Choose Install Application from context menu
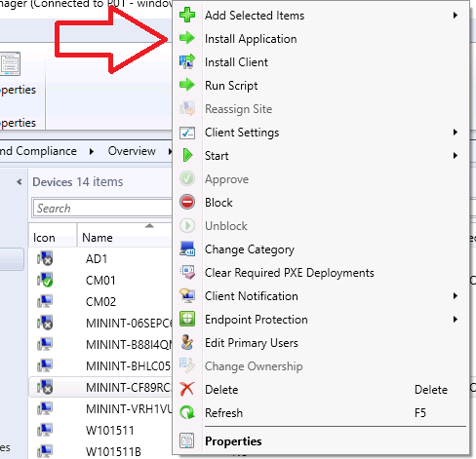Screen dimensions: 476x459 [251, 39]
